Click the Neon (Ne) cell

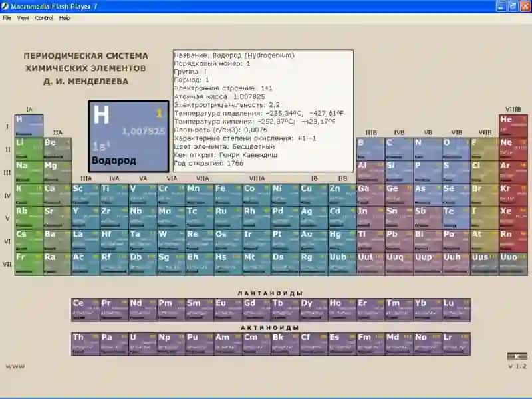click(x=513, y=149)
